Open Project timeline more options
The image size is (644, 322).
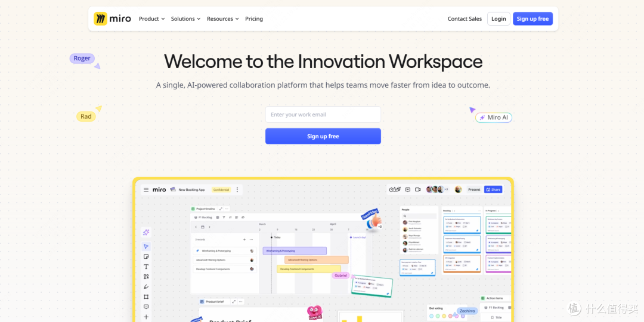227,209
